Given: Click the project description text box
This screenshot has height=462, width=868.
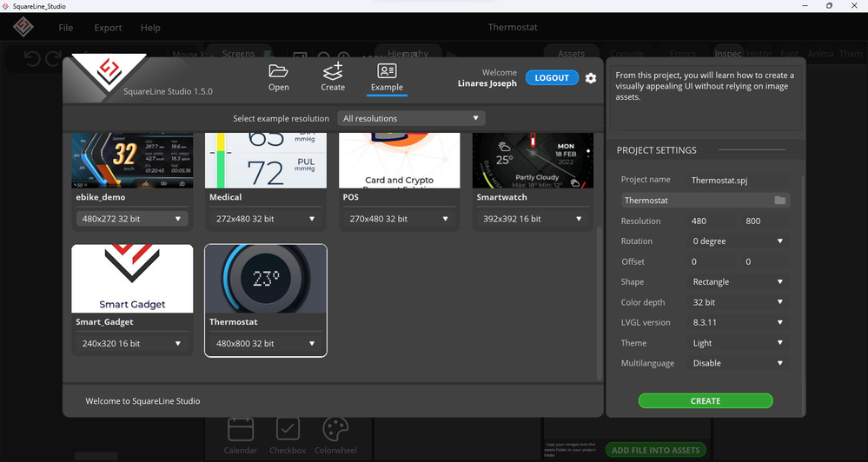Looking at the screenshot, I should (x=706, y=98).
